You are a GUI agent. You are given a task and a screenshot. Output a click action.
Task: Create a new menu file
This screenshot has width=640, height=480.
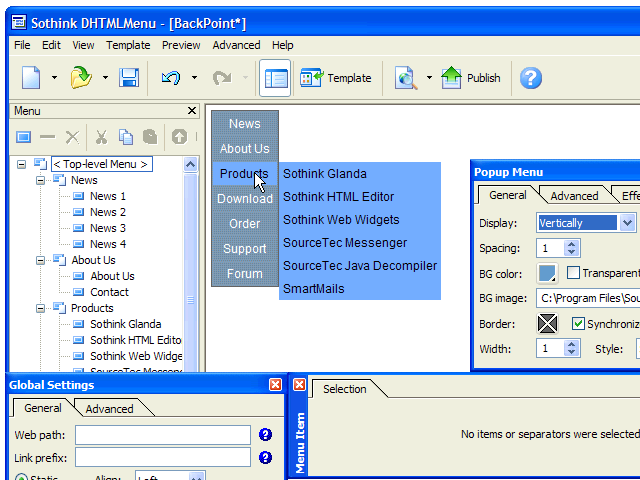(31, 78)
